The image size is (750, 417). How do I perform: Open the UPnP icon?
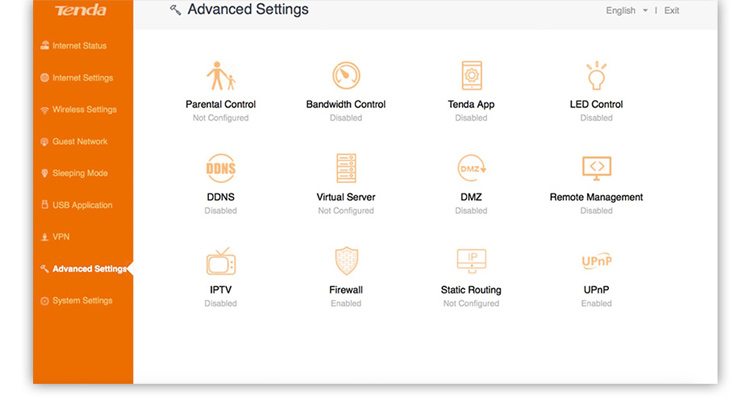(x=596, y=261)
